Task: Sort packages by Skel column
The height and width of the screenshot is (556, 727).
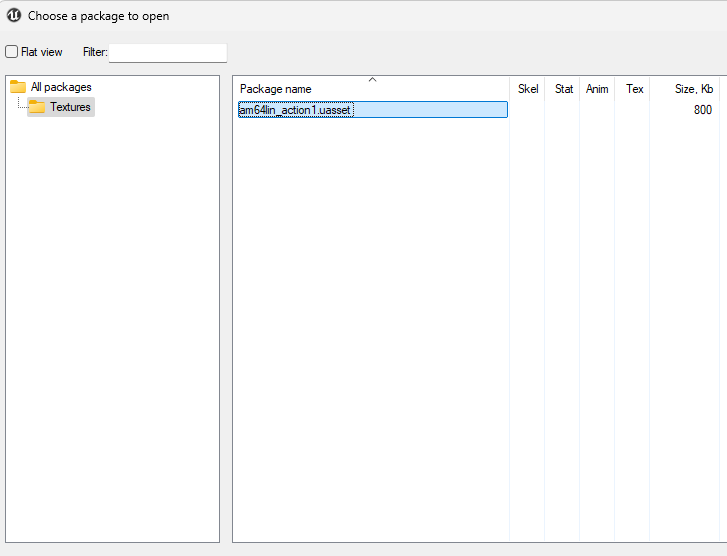Action: click(528, 89)
